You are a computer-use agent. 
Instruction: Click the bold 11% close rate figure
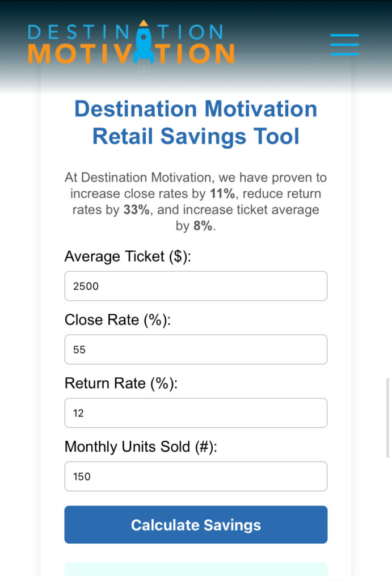(222, 194)
